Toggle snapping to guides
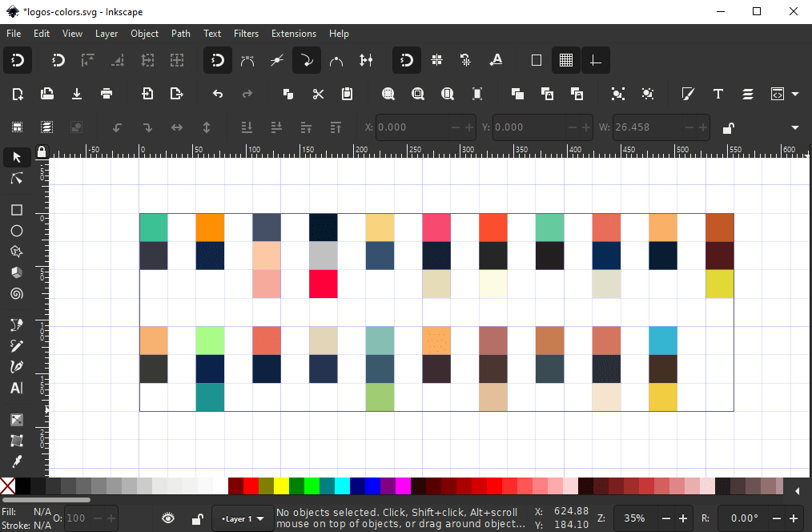The height and width of the screenshot is (532, 812). (x=596, y=60)
